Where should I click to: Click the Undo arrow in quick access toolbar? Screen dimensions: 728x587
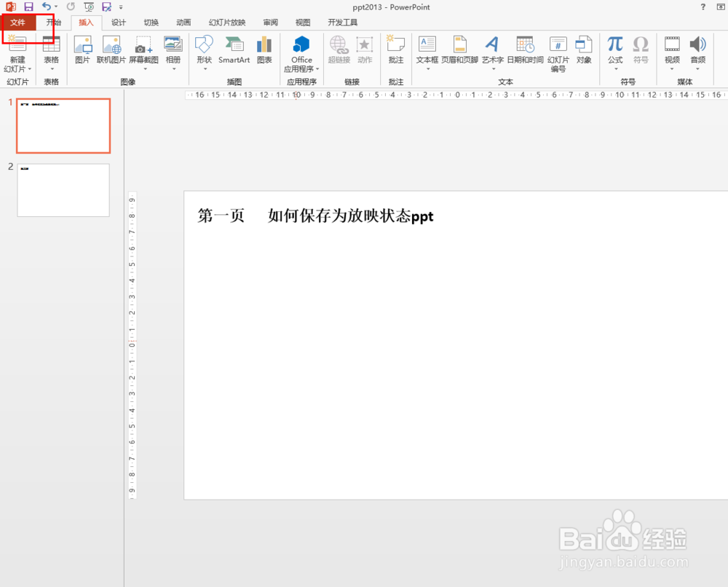click(44, 7)
